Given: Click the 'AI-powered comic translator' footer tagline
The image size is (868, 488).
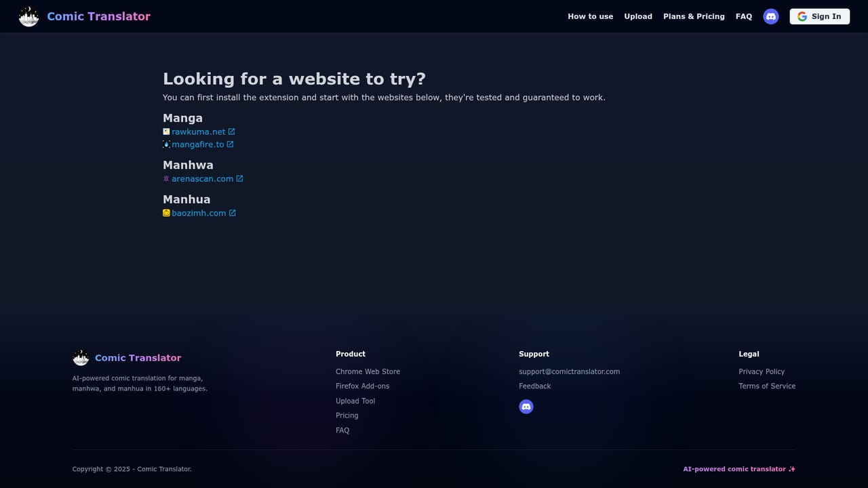Looking at the screenshot, I should pyautogui.click(x=739, y=469).
